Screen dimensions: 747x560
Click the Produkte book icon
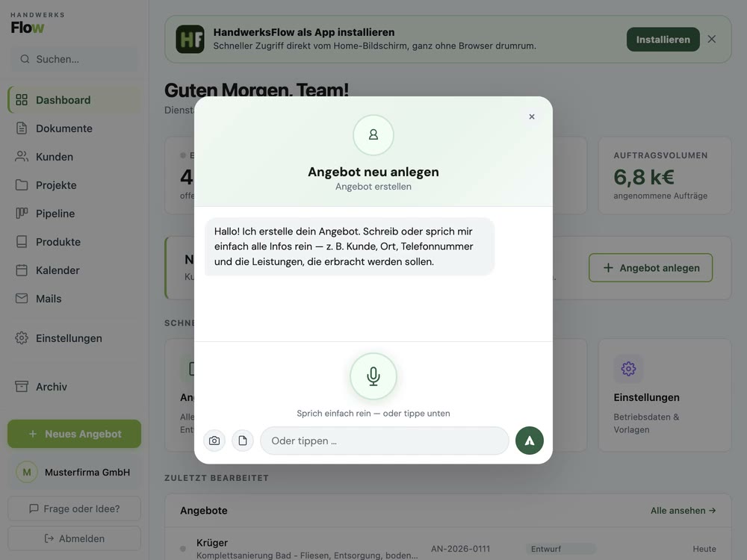[x=22, y=242]
